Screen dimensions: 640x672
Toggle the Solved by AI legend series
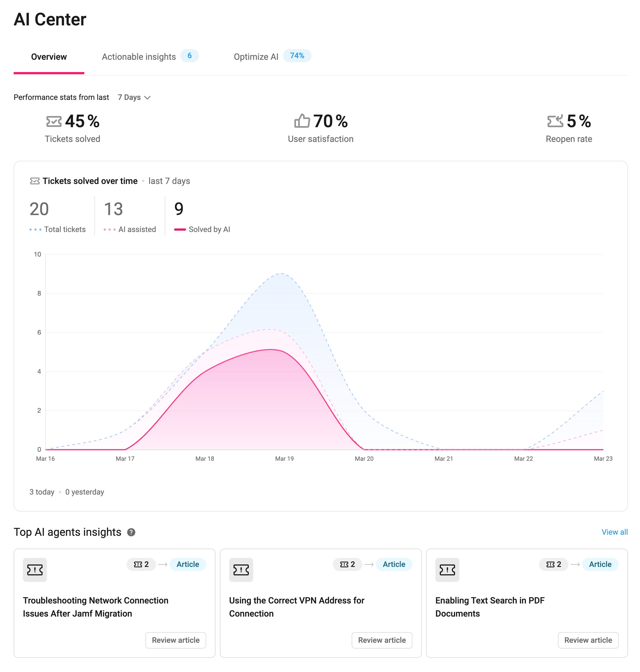click(202, 229)
